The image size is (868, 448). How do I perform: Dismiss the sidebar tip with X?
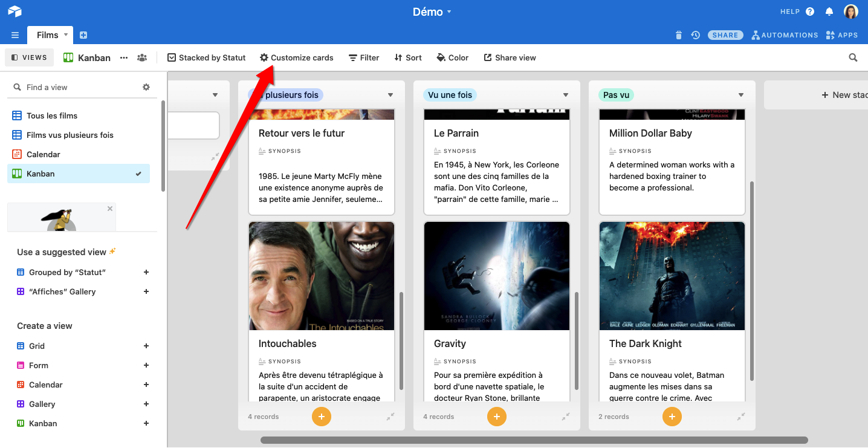point(110,209)
